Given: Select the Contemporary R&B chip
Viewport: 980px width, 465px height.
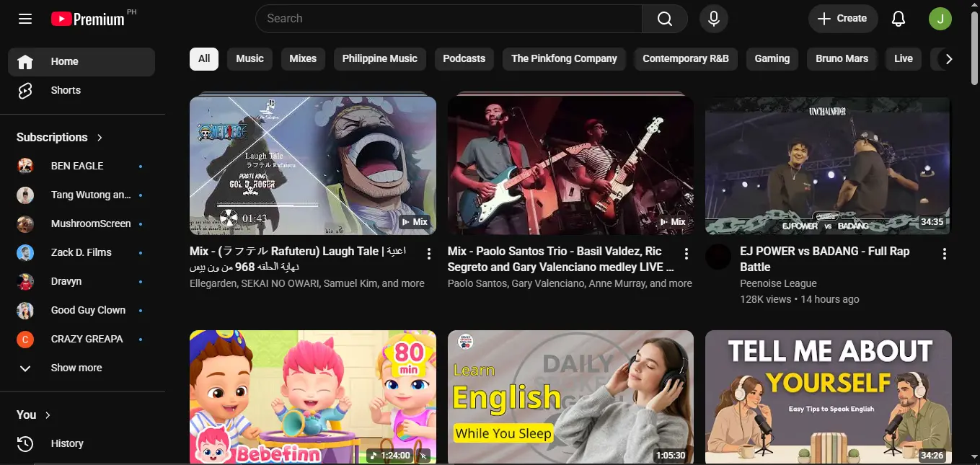Looking at the screenshot, I should [x=686, y=59].
